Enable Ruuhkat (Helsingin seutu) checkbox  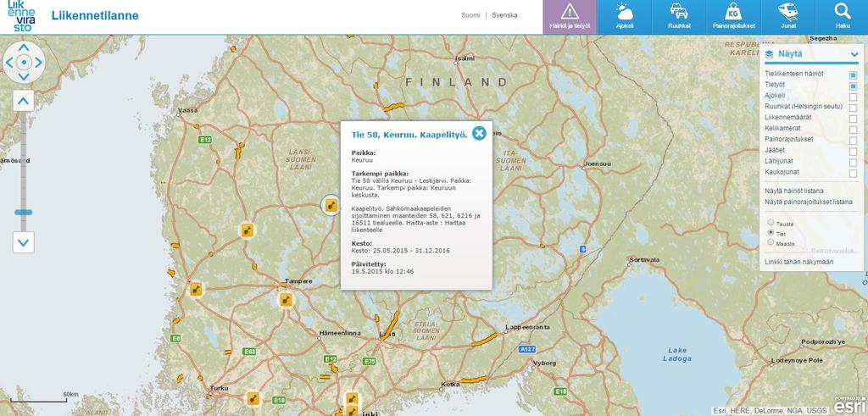853,108
